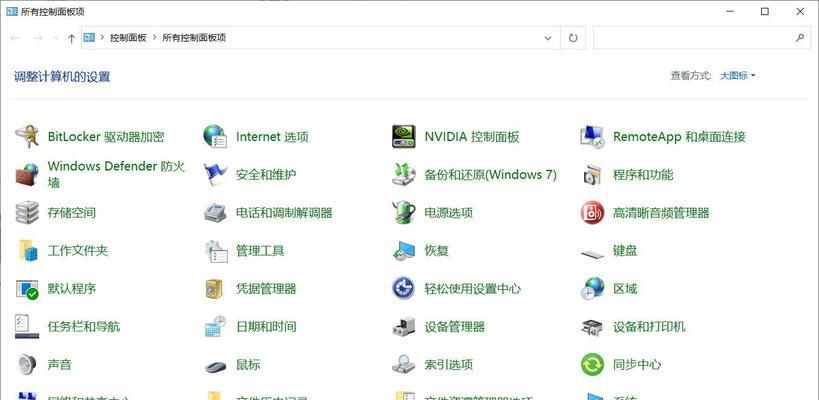Screen dimensions: 819x400
Task: Expand the address bar history dropdown chevron
Action: [x=548, y=38]
